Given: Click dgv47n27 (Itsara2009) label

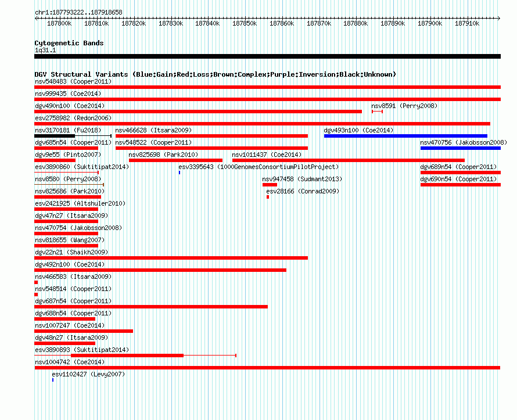Looking at the screenshot, I should [x=71, y=216].
